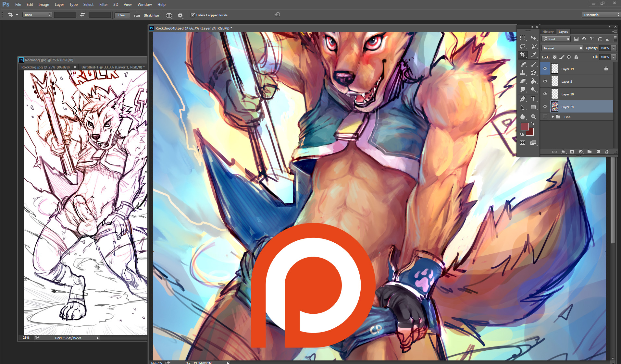621x364 pixels.
Task: Switch to the History tab
Action: (548, 32)
